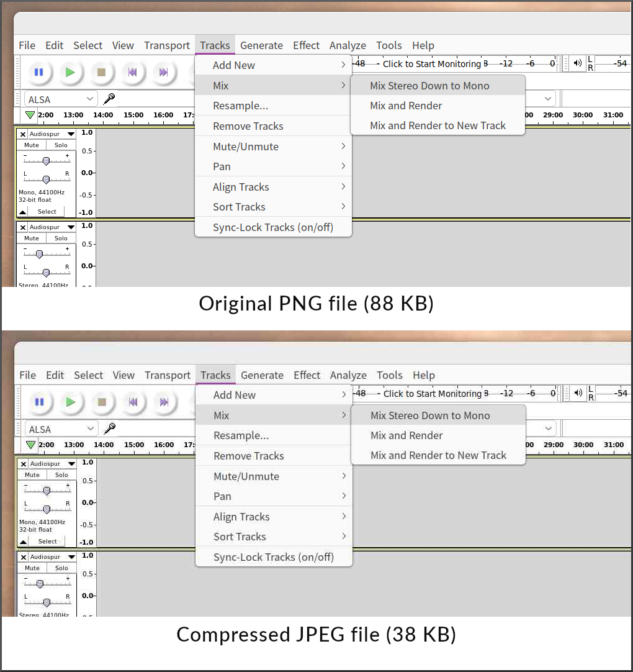Click Skip to End in the original PNG screenshot
Image resolution: width=633 pixels, height=672 pixels.
click(164, 72)
